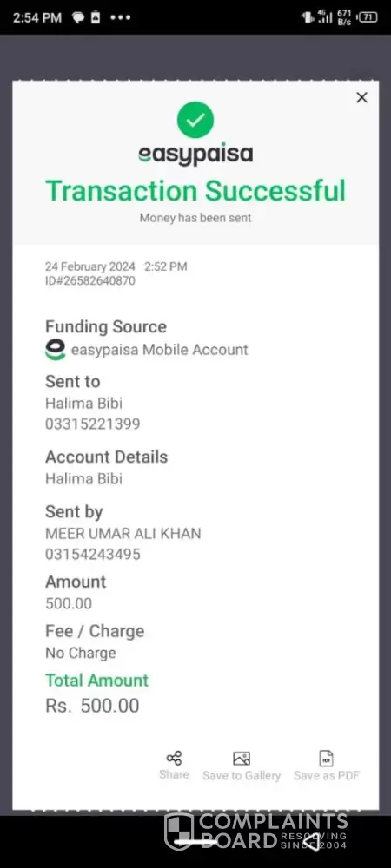Tap the green checkmark success icon

click(195, 120)
